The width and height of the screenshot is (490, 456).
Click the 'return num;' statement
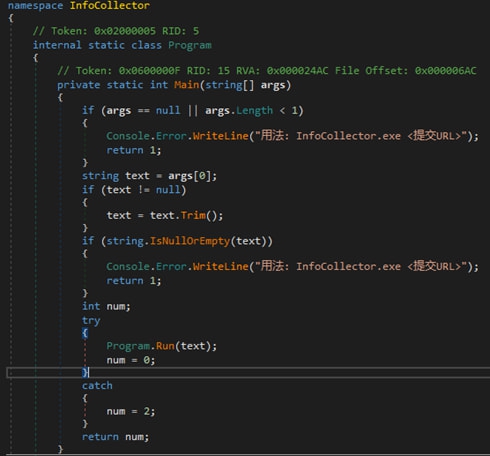(x=115, y=437)
